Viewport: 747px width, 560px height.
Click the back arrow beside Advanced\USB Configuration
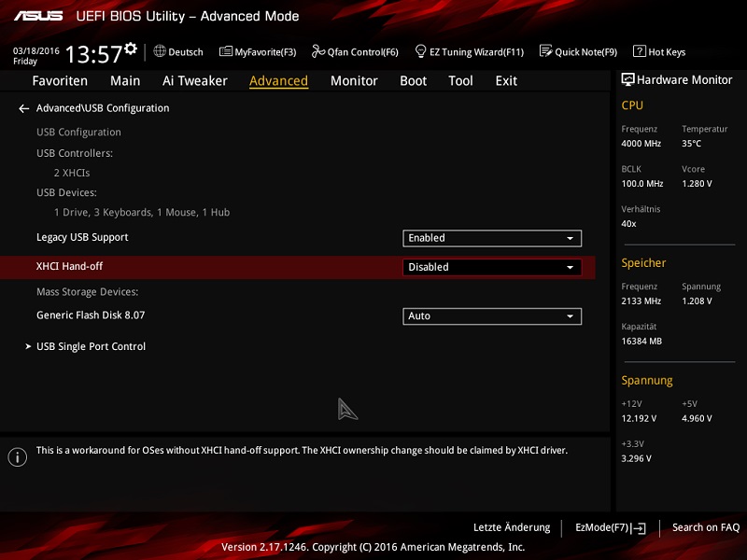click(24, 108)
